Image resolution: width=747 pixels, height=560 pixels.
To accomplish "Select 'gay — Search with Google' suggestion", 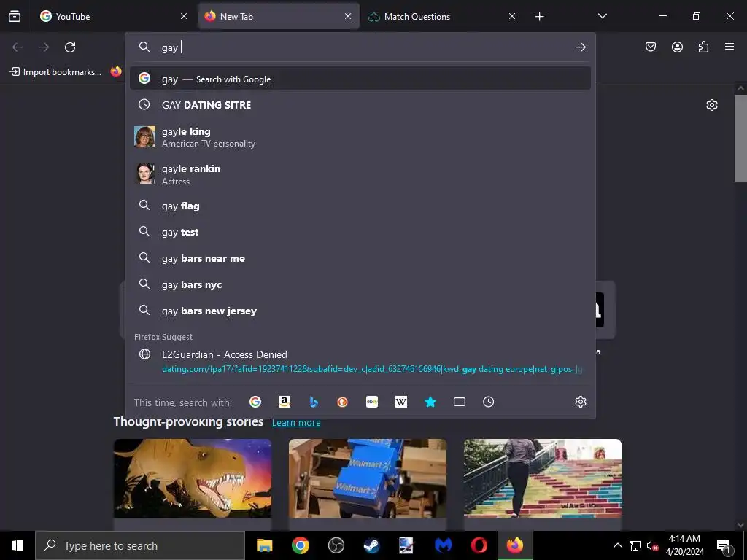I will [x=360, y=79].
